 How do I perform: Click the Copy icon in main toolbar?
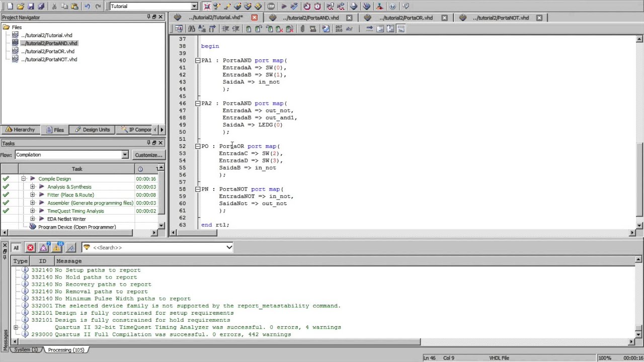(x=64, y=7)
